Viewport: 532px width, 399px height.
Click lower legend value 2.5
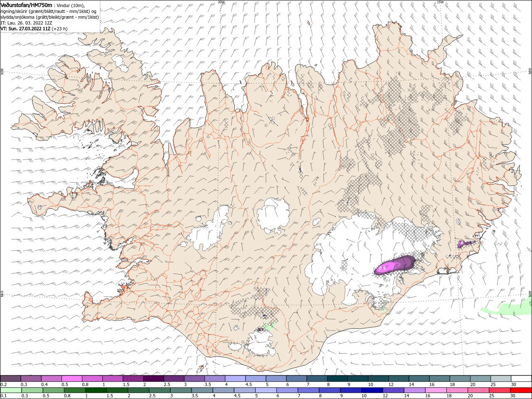click(153, 396)
